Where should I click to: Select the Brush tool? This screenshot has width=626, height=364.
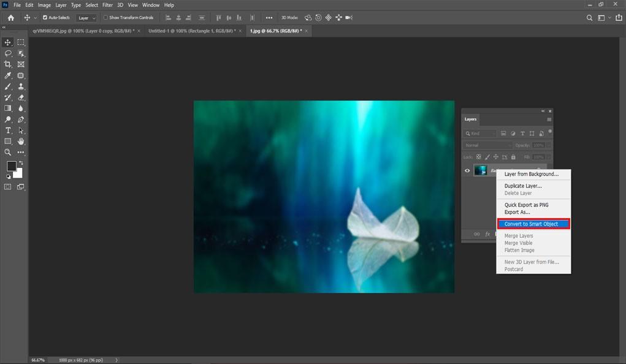[7, 86]
